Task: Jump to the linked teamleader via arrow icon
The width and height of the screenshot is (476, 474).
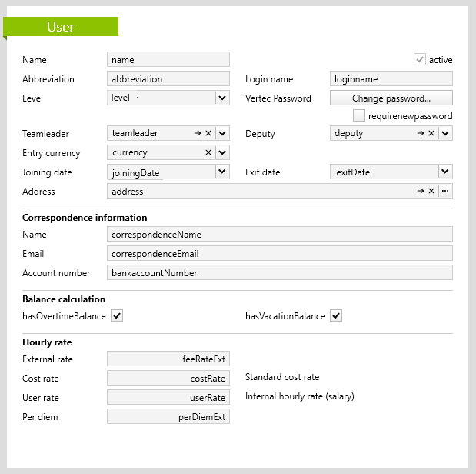Action: point(198,133)
